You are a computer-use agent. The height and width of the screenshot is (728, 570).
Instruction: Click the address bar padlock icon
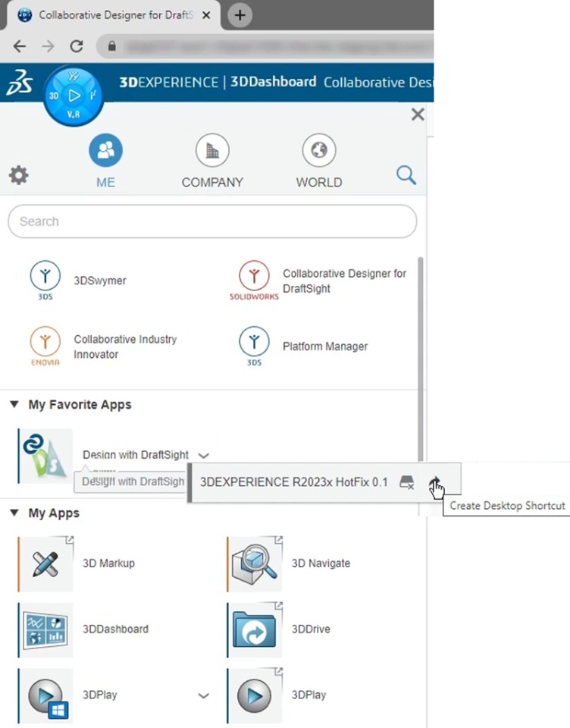pyautogui.click(x=112, y=46)
